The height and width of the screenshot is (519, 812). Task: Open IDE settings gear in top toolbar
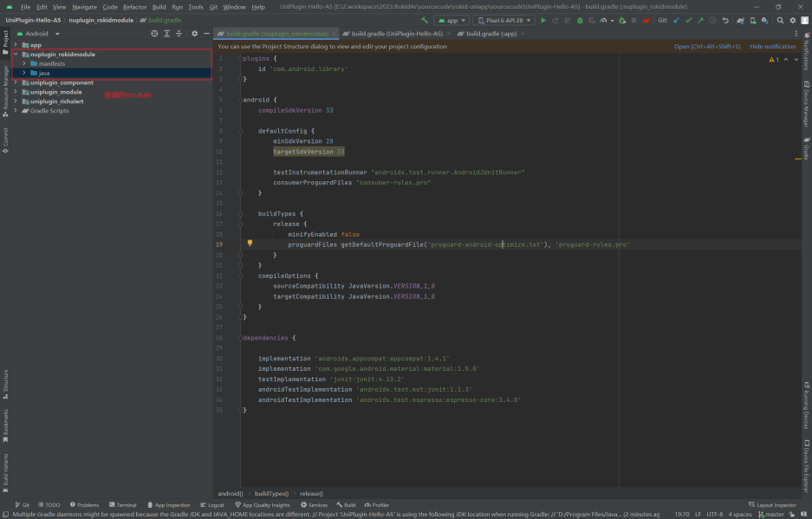tap(793, 20)
